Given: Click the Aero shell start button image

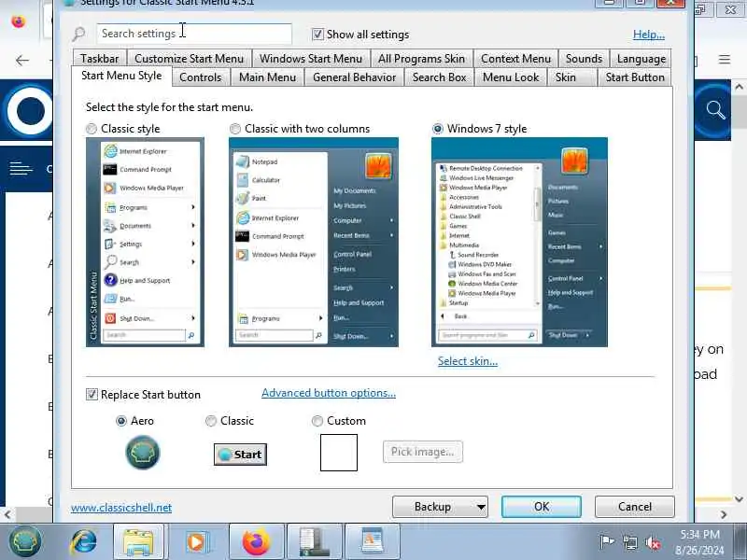Looking at the screenshot, I should [143, 453].
